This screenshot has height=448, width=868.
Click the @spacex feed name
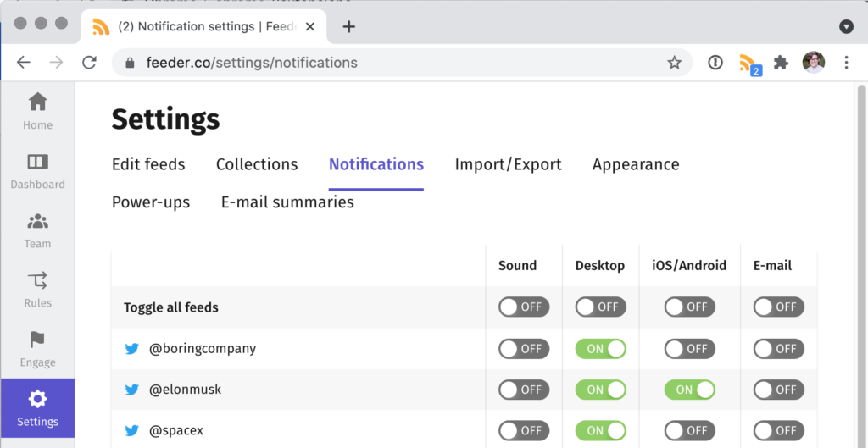(176, 431)
